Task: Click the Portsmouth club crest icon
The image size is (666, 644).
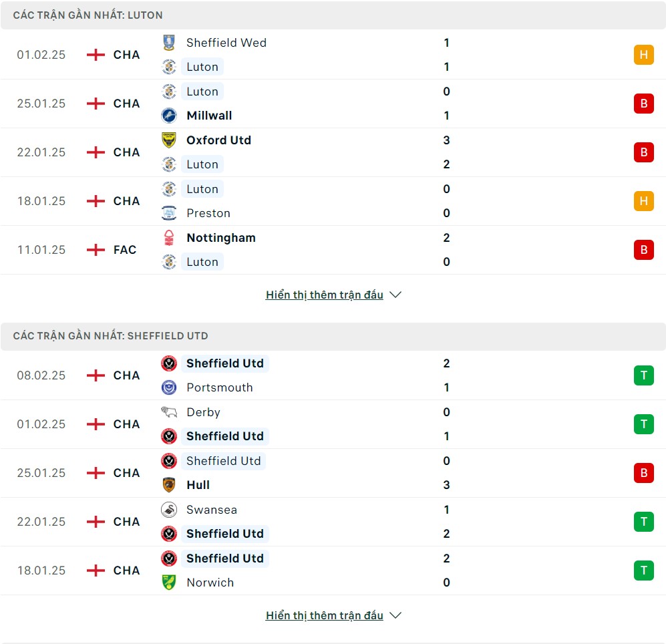Action: (x=169, y=387)
